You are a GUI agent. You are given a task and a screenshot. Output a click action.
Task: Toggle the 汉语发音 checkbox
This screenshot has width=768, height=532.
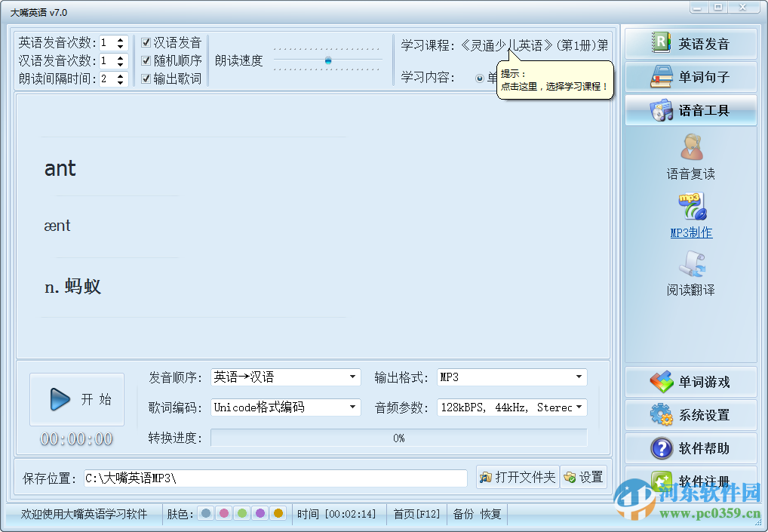pyautogui.click(x=146, y=42)
